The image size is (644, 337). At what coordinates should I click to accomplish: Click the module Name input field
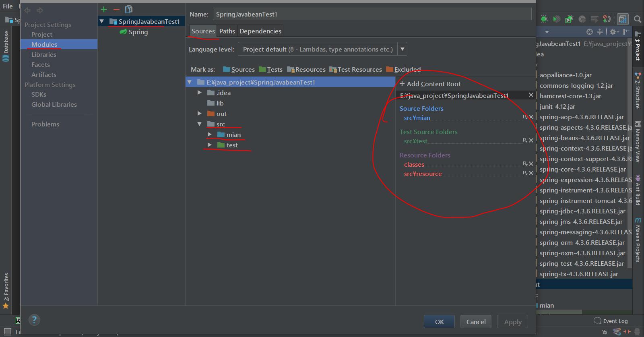pyautogui.click(x=372, y=14)
